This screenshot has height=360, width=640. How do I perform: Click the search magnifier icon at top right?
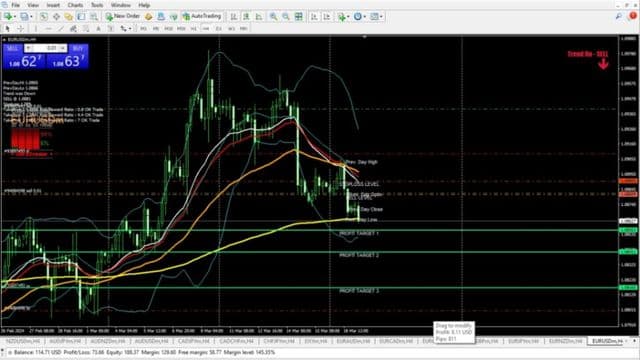(619, 16)
